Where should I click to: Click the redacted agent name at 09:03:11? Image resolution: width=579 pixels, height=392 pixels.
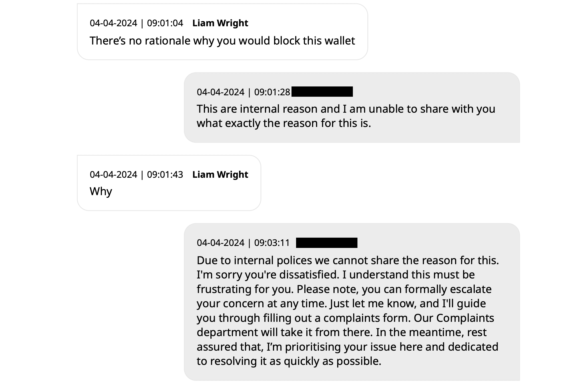click(x=327, y=243)
